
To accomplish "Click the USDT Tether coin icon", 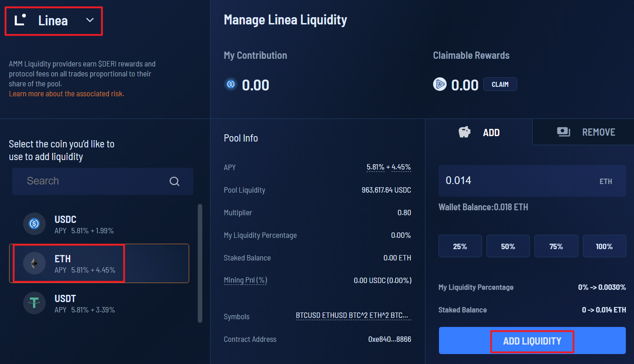I will click(34, 303).
